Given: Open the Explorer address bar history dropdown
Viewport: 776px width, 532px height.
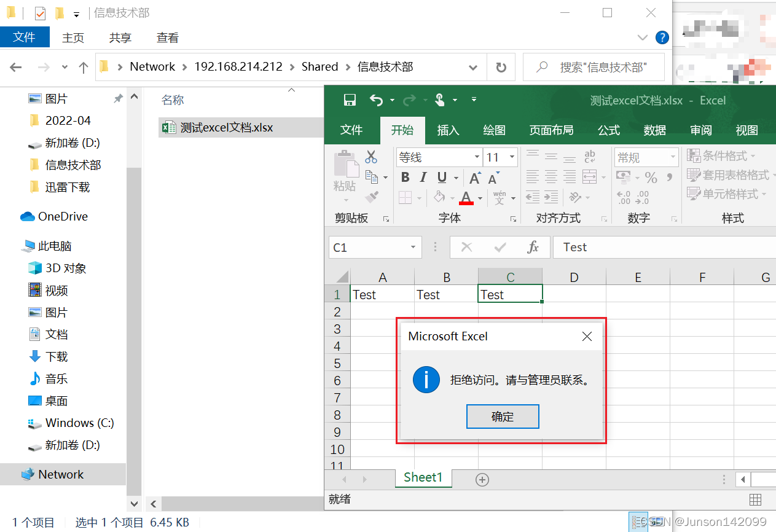Looking at the screenshot, I should click(x=472, y=66).
